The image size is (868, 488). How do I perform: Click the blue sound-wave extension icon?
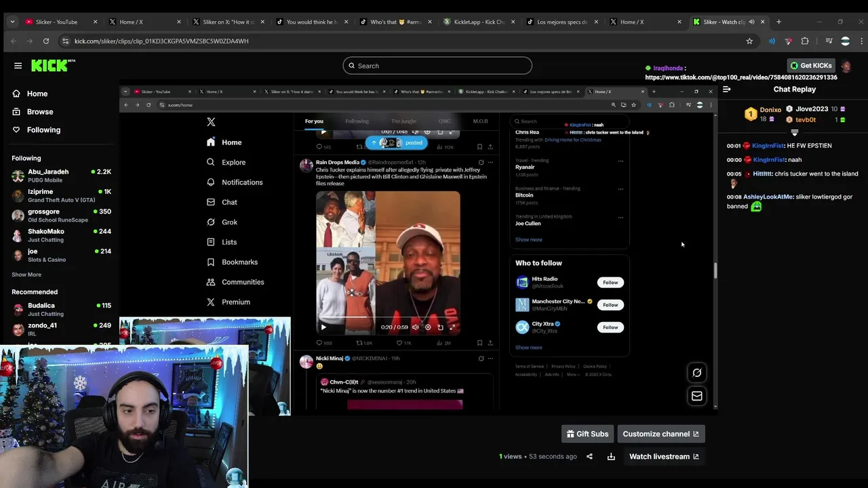point(772,41)
